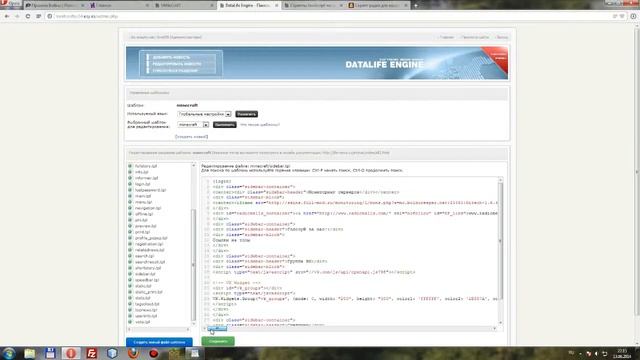Switch to the third browser tab
Screen dimensions: 640x360
point(184,5)
